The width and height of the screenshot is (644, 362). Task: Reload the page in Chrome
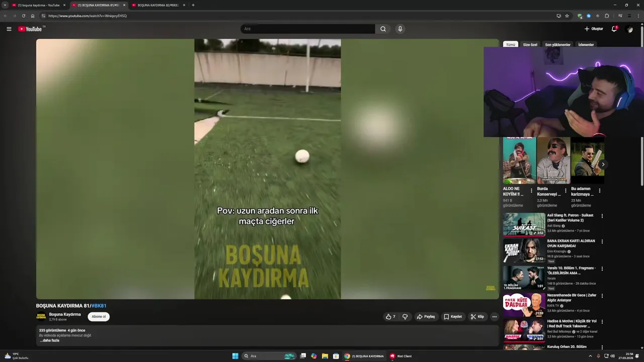(x=23, y=16)
